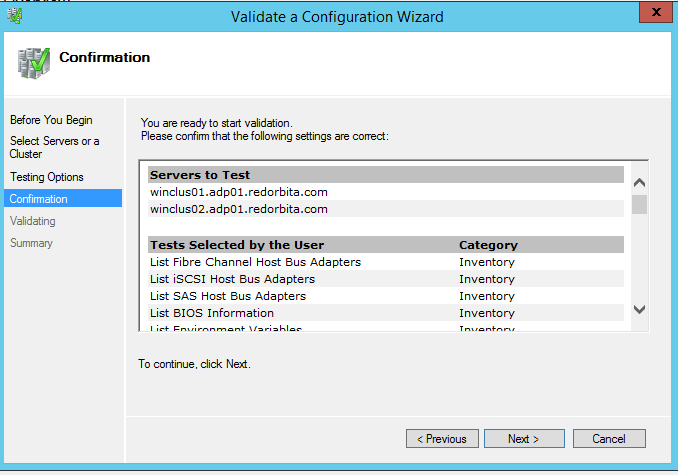Screen dimensions: 678x475
Task: Switch to the Testing Options step
Action: click(x=47, y=177)
